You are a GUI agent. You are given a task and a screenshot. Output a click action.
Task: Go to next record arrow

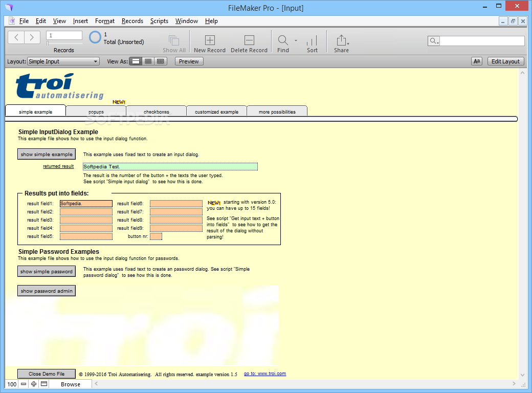[x=32, y=37]
